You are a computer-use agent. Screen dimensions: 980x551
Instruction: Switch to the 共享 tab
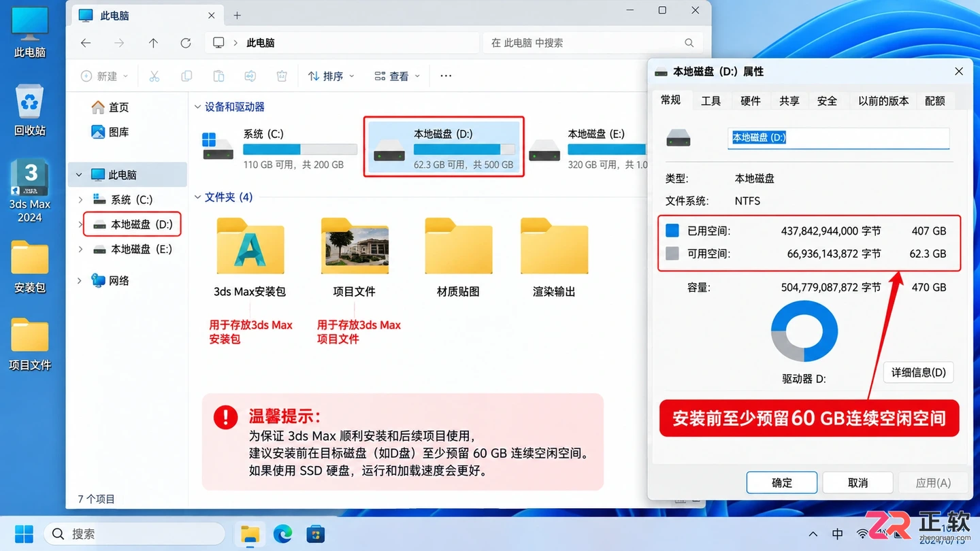(789, 101)
